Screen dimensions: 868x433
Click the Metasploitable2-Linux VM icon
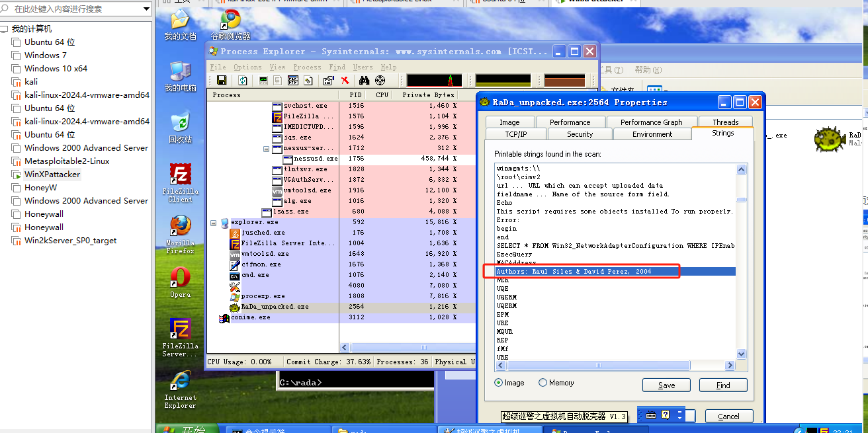click(x=16, y=161)
